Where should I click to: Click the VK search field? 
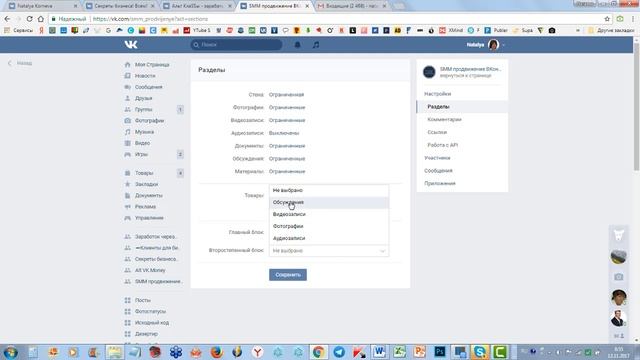pyautogui.click(x=236, y=44)
